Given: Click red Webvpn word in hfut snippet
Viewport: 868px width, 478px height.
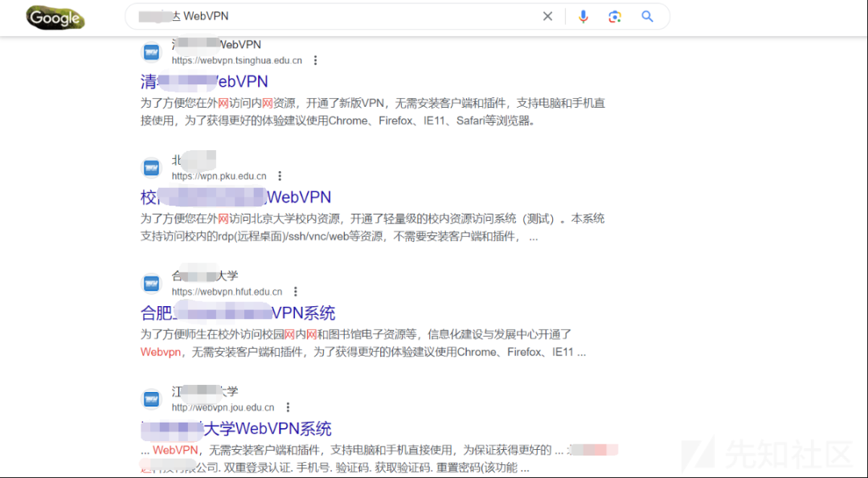Looking at the screenshot, I should [161, 352].
